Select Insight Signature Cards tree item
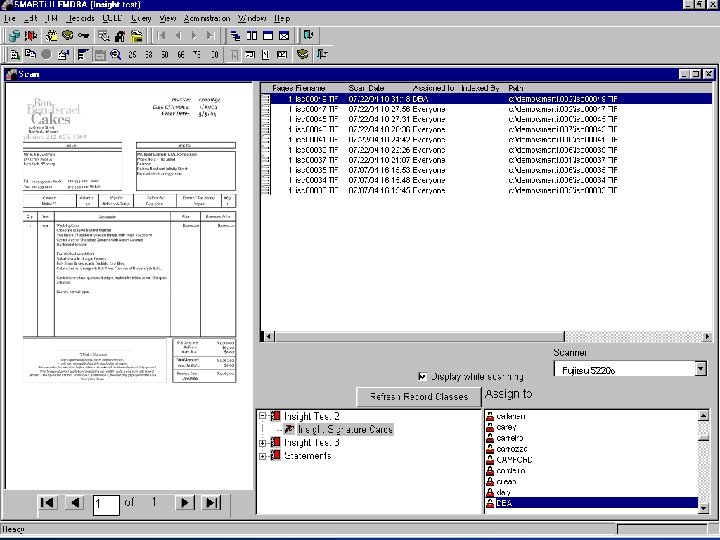Screen dimensions: 720x540 click(x=345, y=429)
